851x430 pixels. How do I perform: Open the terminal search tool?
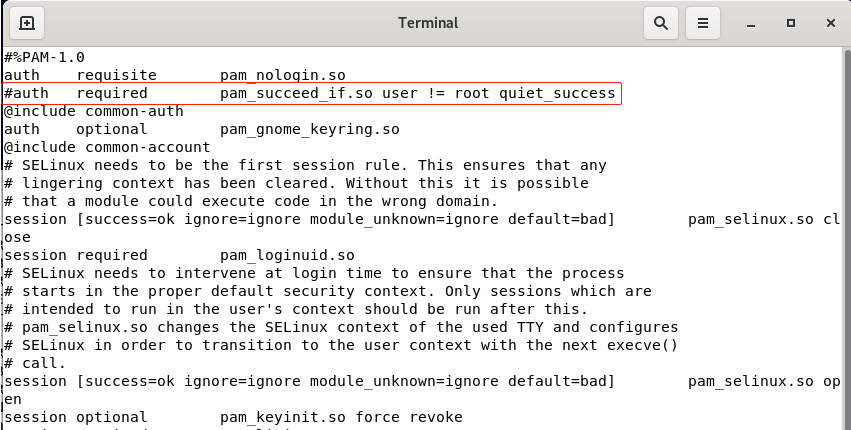pyautogui.click(x=661, y=23)
